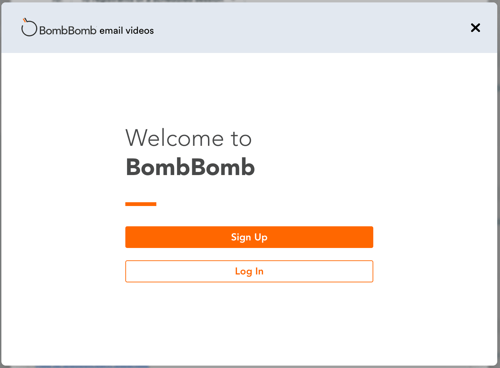Click the right edge of the Log In button
The height and width of the screenshot is (368, 500).
[x=368, y=271]
